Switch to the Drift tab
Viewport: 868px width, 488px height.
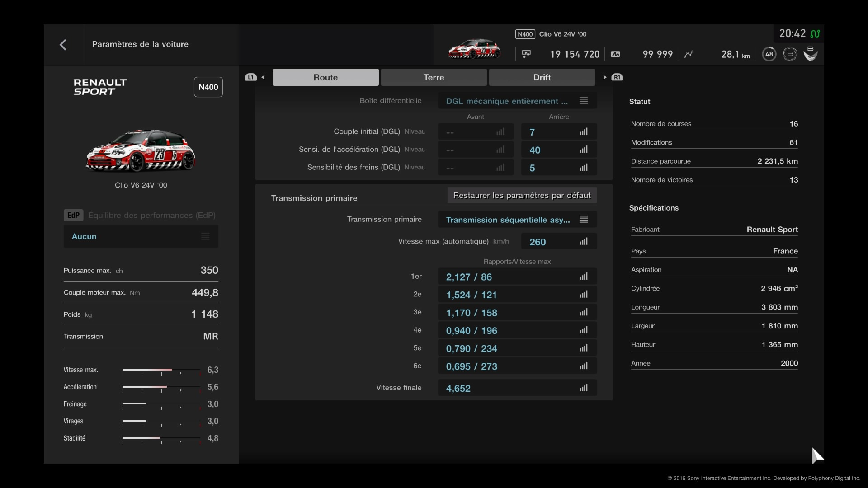542,77
